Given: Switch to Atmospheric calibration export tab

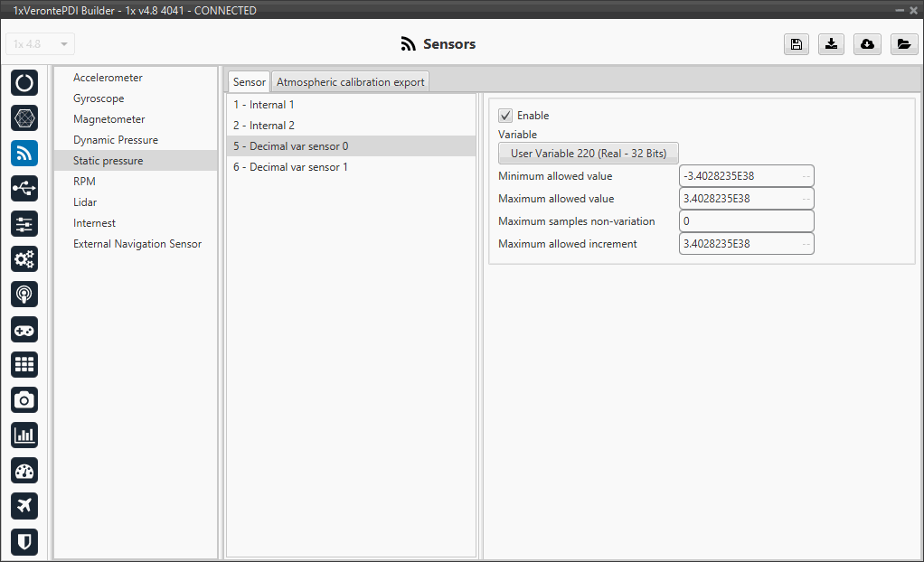Looking at the screenshot, I should pos(350,82).
